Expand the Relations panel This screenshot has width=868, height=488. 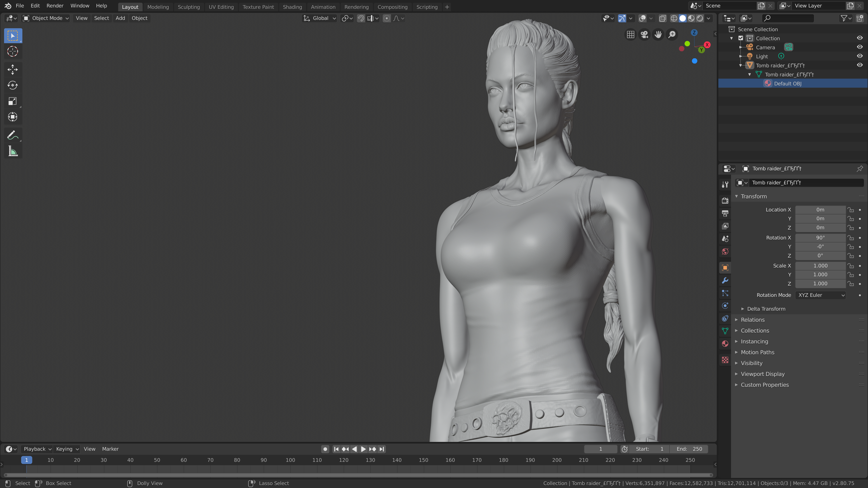[x=752, y=320]
